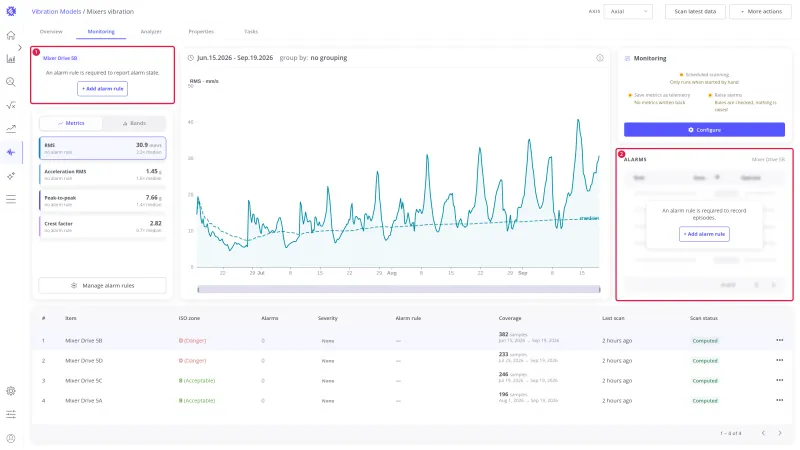The image size is (800, 450).
Task: Expand the sidebar with the chevron
Action: pyautogui.click(x=19, y=47)
